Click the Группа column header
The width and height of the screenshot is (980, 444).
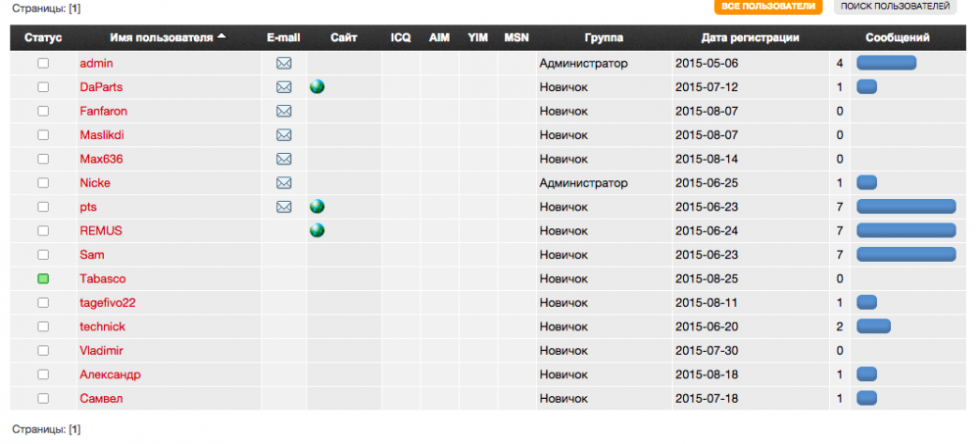(x=604, y=38)
